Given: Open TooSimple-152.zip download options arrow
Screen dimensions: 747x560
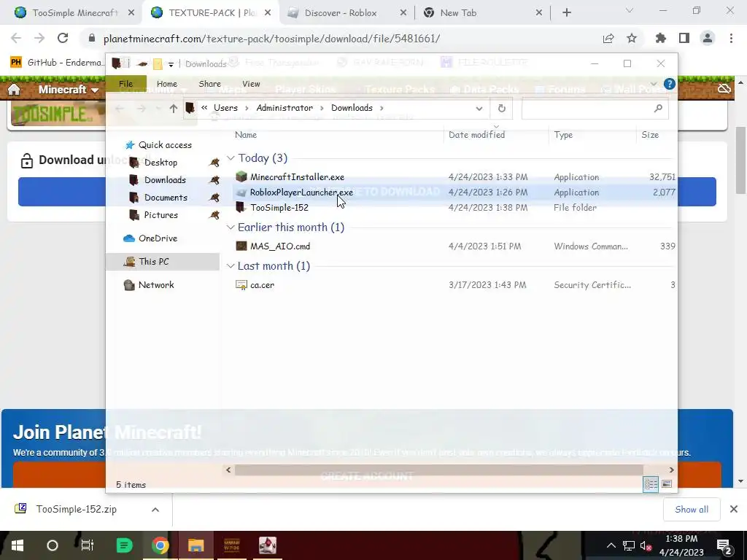Looking at the screenshot, I should click(x=155, y=510).
